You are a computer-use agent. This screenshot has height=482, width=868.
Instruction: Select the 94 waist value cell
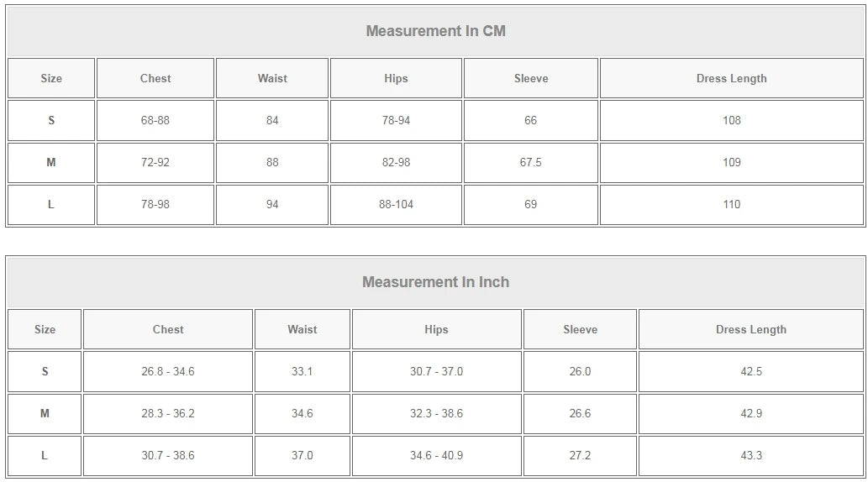pos(272,205)
